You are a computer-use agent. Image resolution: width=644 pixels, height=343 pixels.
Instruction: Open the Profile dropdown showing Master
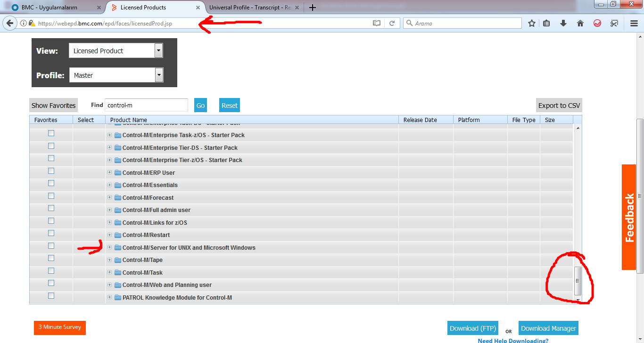pyautogui.click(x=116, y=75)
